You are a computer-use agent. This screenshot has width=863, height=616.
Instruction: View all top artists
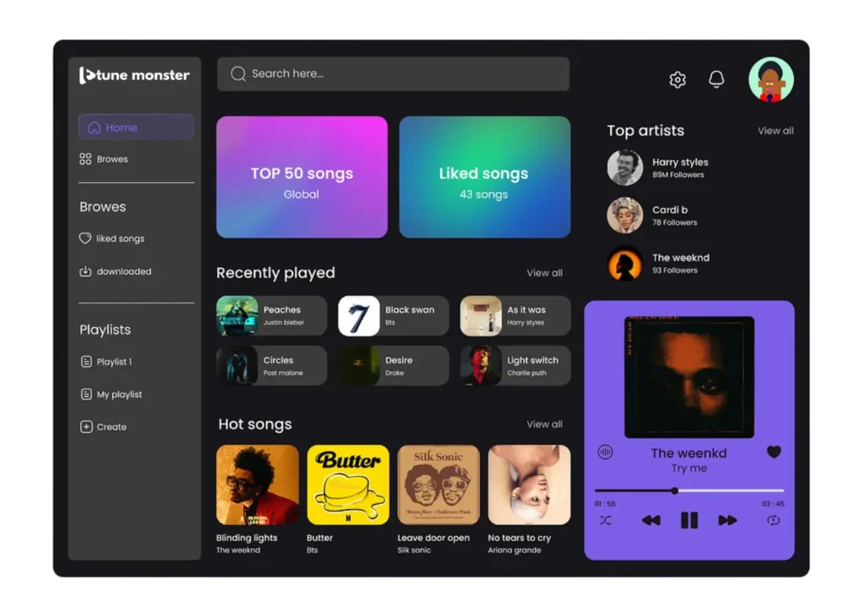[775, 131]
